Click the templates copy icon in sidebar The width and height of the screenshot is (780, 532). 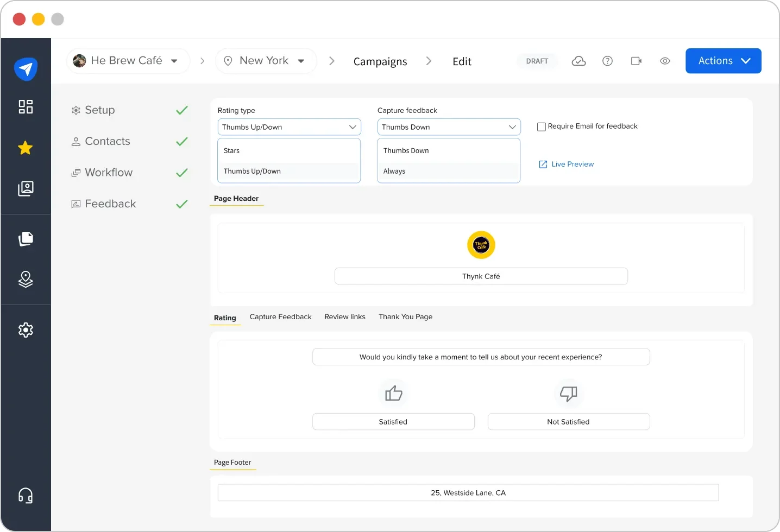[26, 239]
